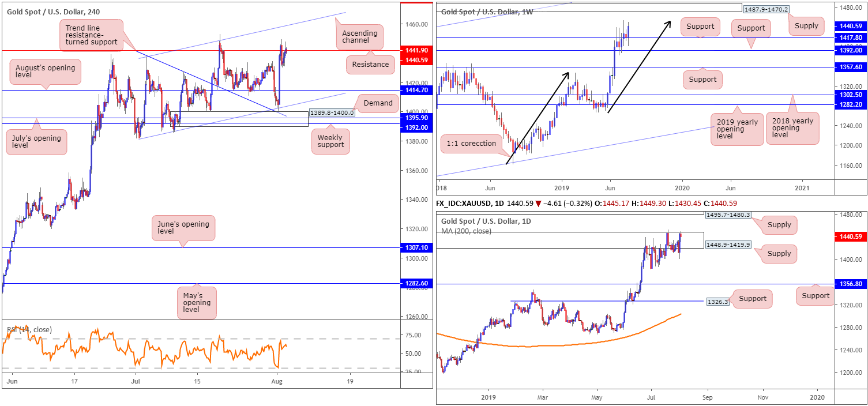Click the 1414.70 price axis tag
This screenshot has height=406, width=868.
(416, 91)
